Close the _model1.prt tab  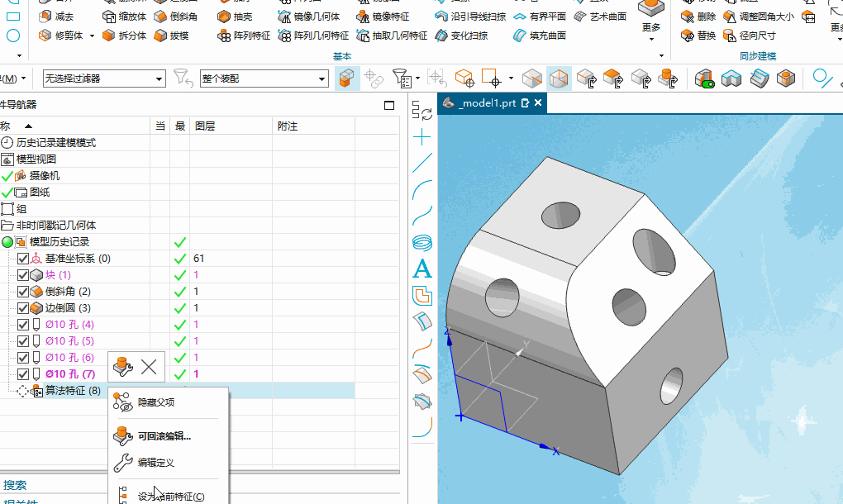(x=538, y=103)
